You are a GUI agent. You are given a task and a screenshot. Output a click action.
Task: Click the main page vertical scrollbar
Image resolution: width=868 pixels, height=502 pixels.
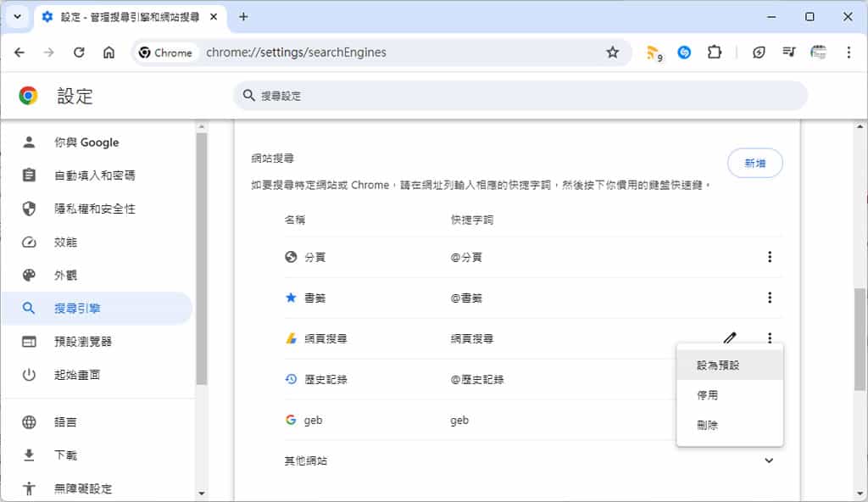click(860, 339)
